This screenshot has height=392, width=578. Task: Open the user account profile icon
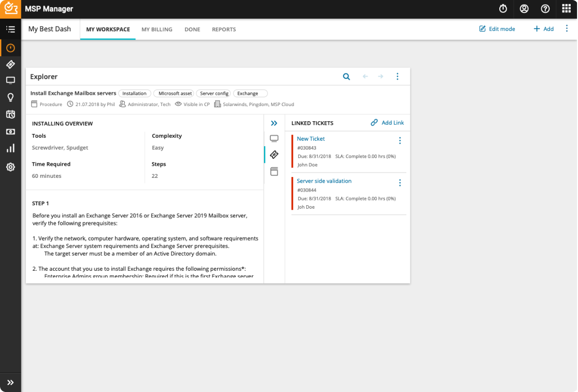(x=524, y=9)
